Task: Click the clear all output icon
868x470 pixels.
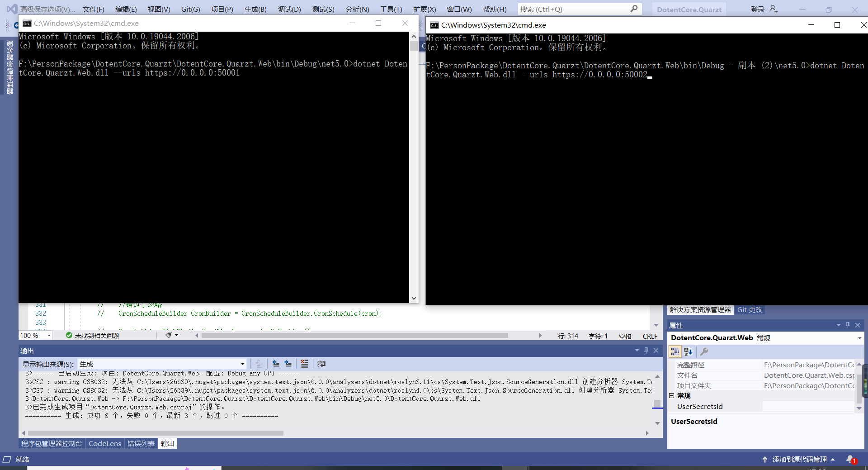Action: click(305, 364)
